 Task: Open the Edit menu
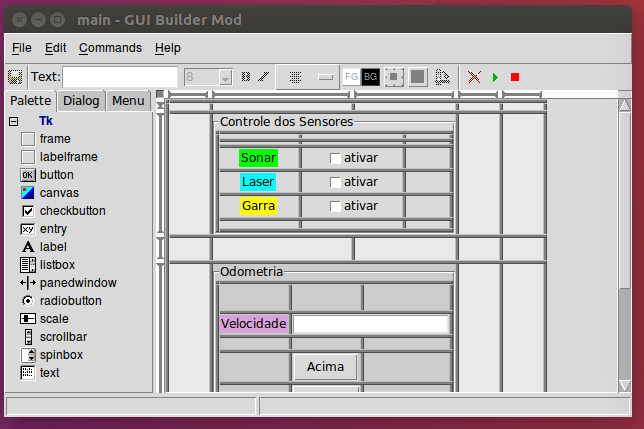tap(56, 48)
